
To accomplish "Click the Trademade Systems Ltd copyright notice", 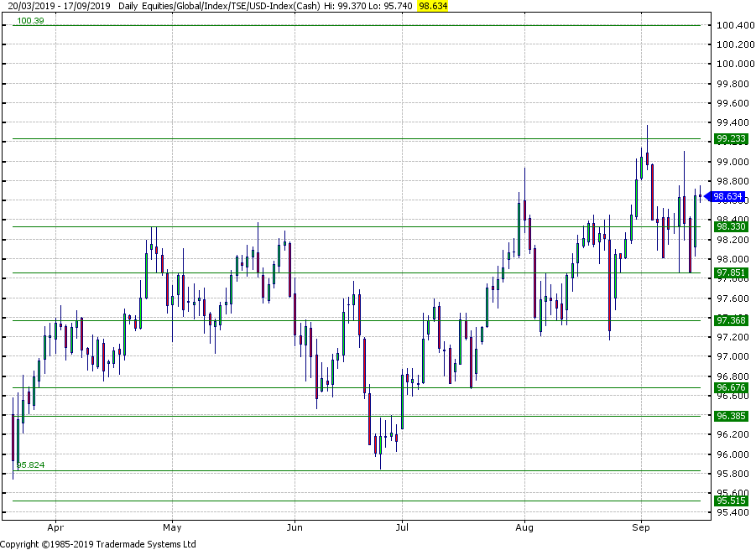I will (98, 544).
